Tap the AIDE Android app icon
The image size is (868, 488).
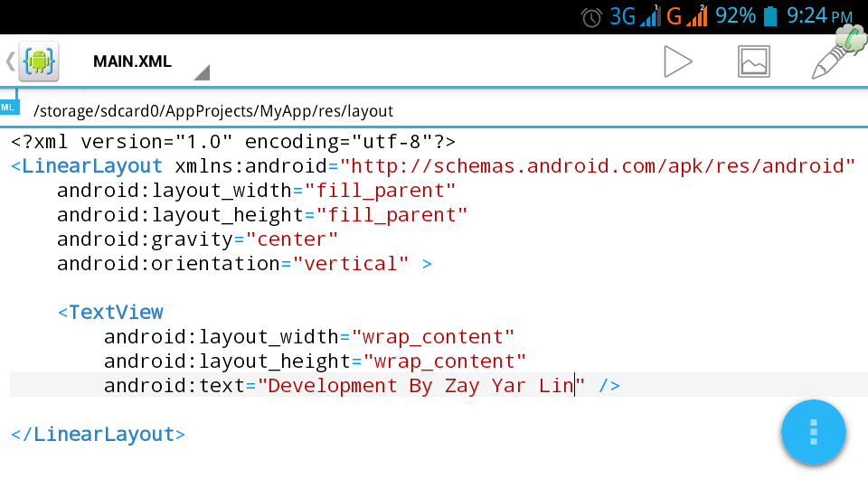point(39,61)
